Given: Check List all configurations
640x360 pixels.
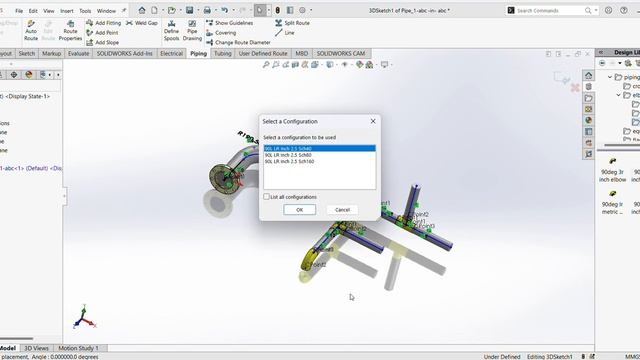Looking at the screenshot, I should coord(267,197).
